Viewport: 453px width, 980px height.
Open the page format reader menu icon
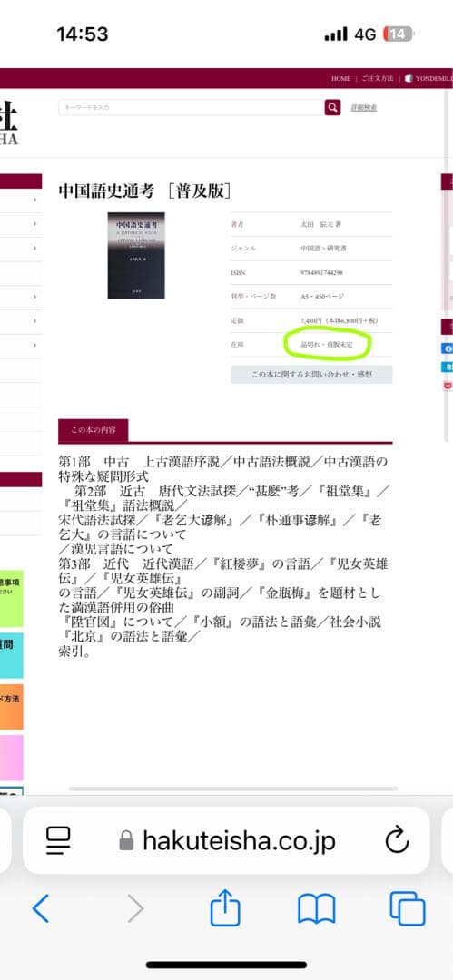pos(58,840)
